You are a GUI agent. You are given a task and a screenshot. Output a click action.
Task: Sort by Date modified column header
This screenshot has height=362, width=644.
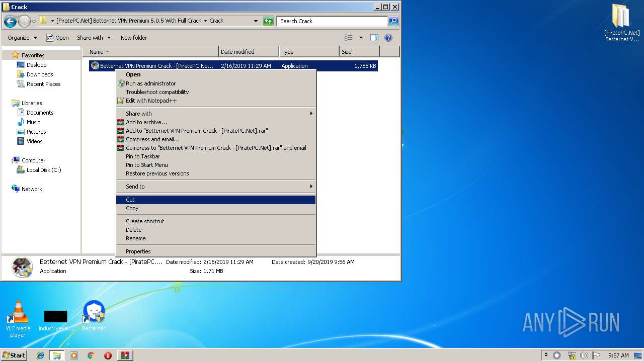click(x=249, y=52)
